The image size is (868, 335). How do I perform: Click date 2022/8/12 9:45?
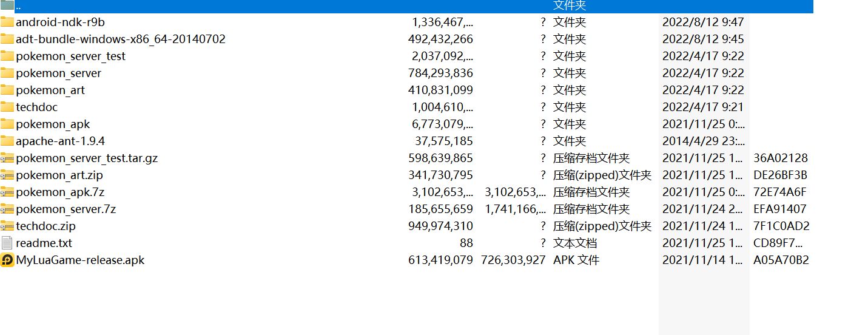(x=703, y=39)
